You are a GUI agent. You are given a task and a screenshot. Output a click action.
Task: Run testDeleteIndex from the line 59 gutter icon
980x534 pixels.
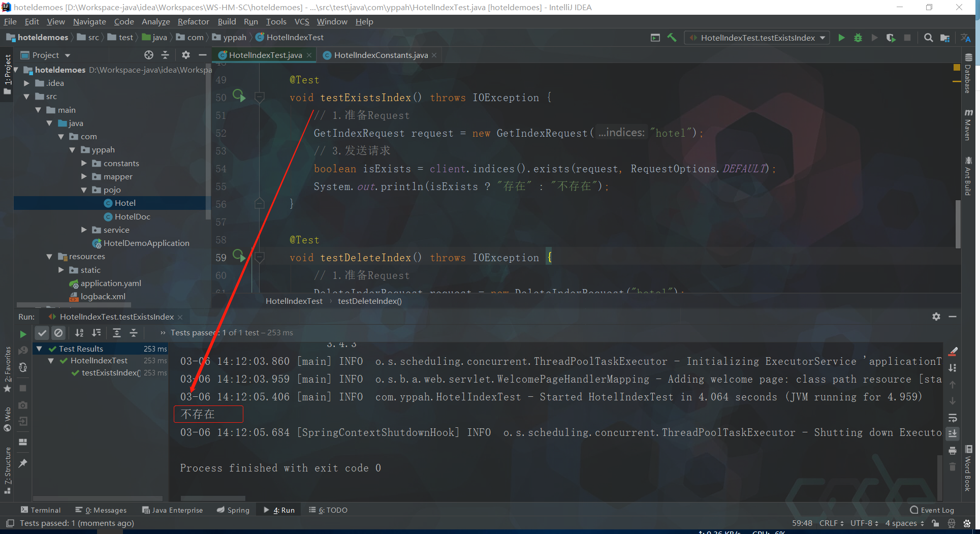point(239,256)
